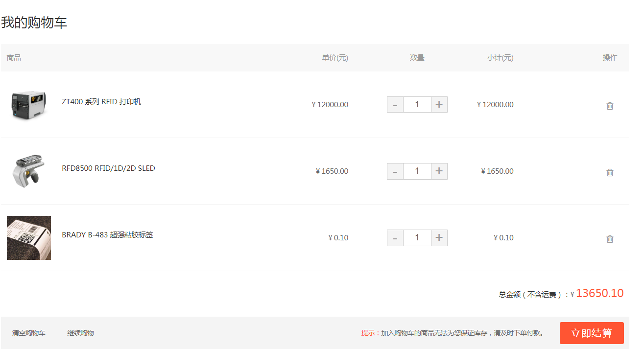
Task: Click the 我的购物车 page heading
Action: click(34, 23)
